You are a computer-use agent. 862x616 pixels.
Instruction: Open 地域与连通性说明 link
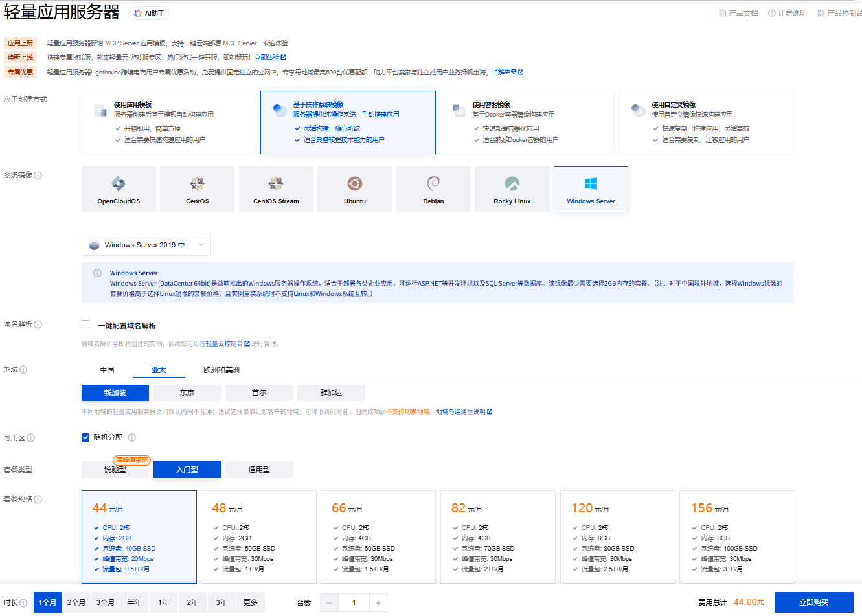click(x=464, y=412)
